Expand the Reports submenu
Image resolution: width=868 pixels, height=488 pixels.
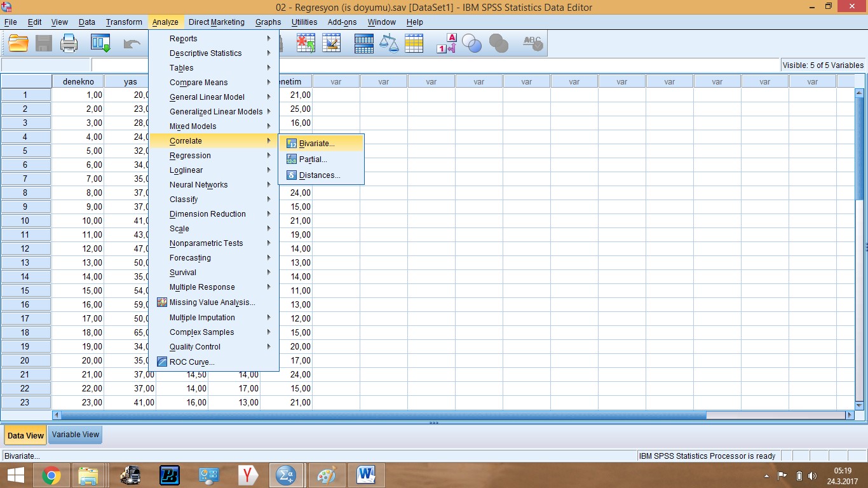coord(214,39)
